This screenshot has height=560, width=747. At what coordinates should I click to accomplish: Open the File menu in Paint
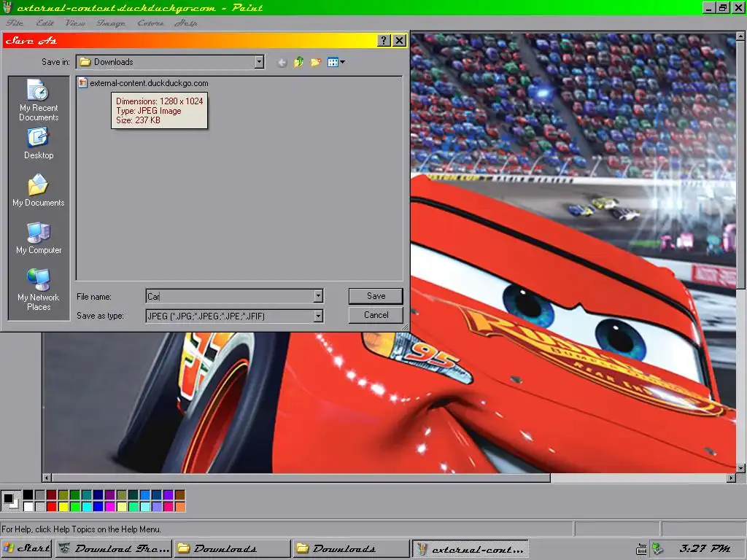pyautogui.click(x=15, y=23)
